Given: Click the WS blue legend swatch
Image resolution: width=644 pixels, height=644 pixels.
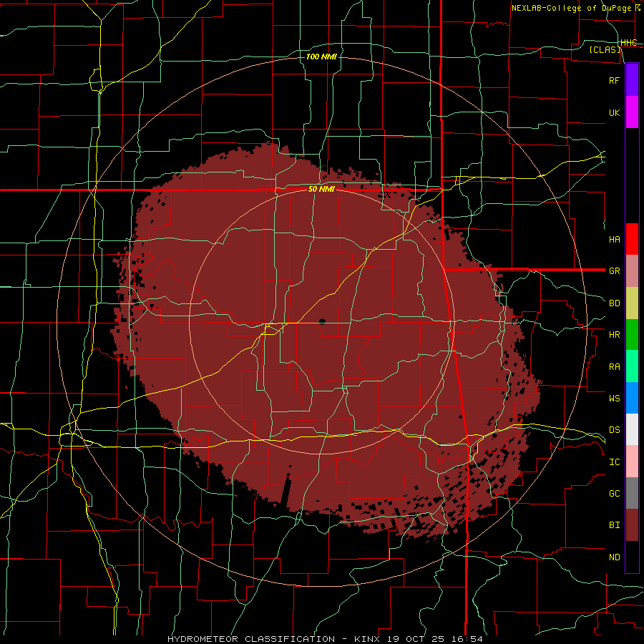Looking at the screenshot, I should (x=632, y=398).
